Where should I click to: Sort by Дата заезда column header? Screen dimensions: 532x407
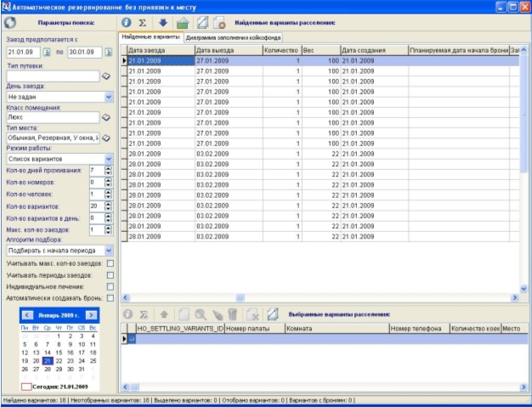[161, 50]
